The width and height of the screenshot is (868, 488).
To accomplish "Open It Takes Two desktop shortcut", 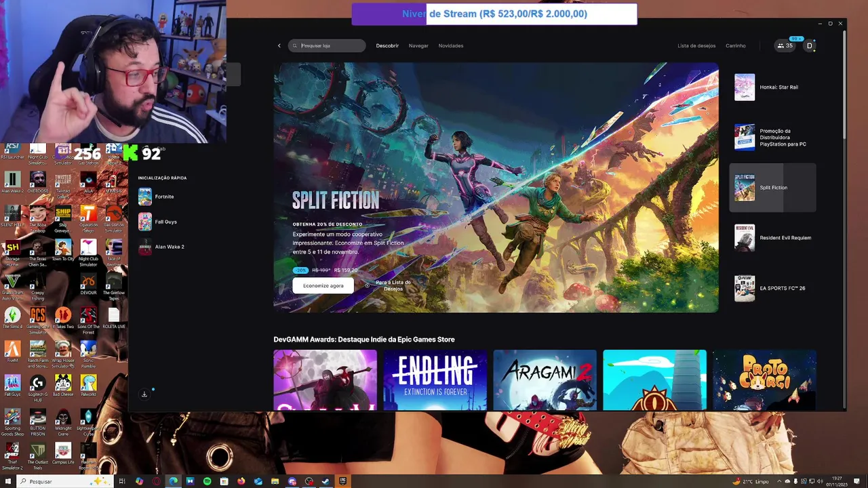I will pos(63,318).
